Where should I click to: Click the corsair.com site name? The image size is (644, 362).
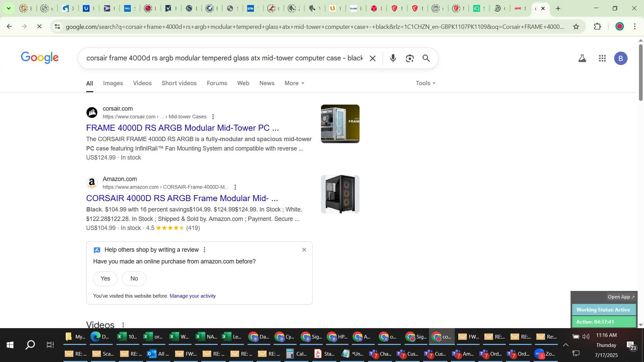[x=118, y=109]
